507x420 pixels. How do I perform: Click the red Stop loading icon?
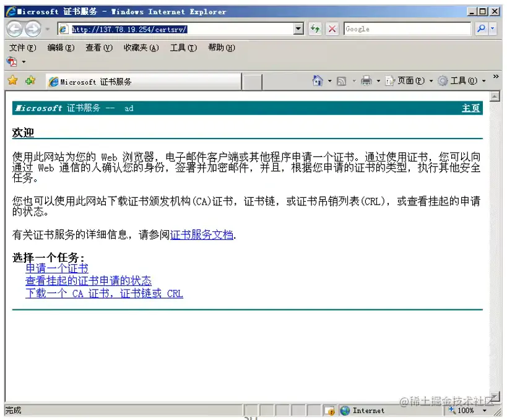click(x=332, y=29)
